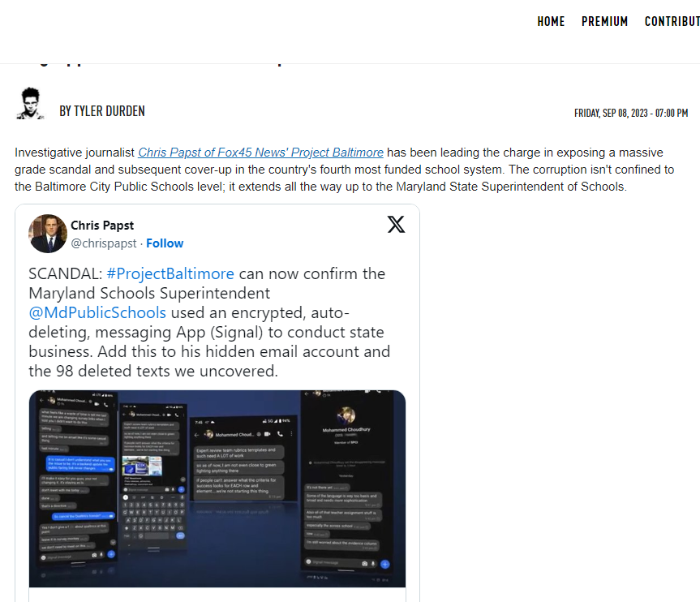The height and width of the screenshot is (602, 700).
Task: Open the #ProjectBaltimore hashtag
Action: (x=170, y=273)
